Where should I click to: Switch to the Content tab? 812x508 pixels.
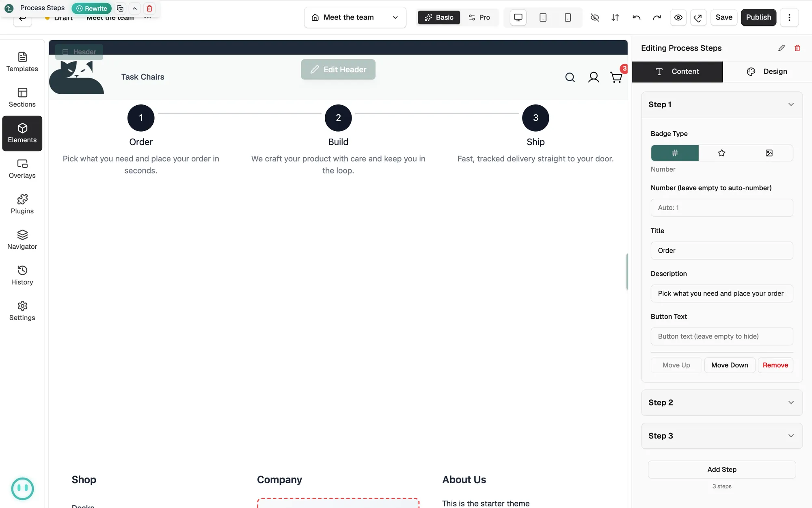pyautogui.click(x=677, y=72)
